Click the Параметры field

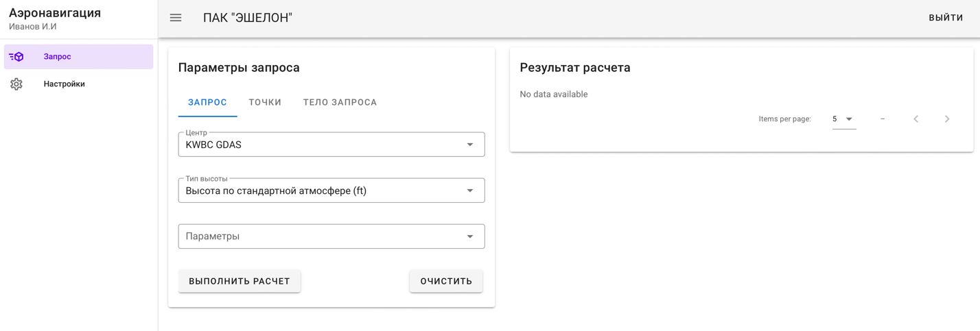(331, 236)
